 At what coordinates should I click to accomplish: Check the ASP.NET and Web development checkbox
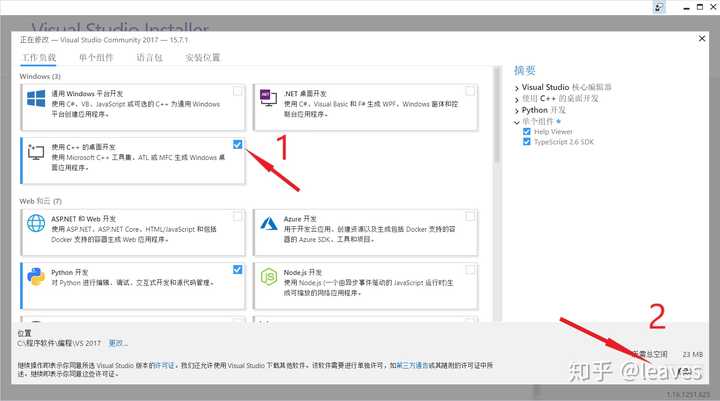click(237, 216)
